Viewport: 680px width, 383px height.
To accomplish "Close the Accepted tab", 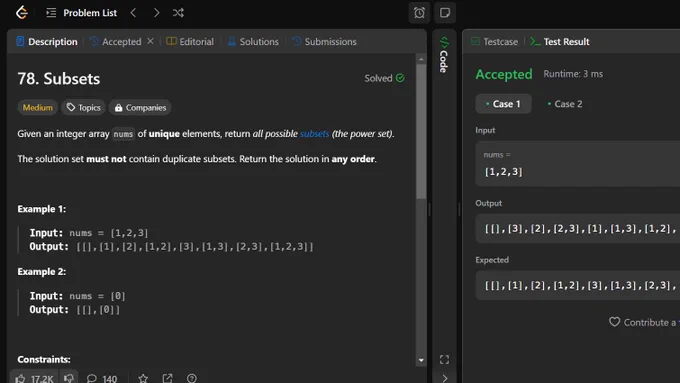I will click(x=150, y=41).
